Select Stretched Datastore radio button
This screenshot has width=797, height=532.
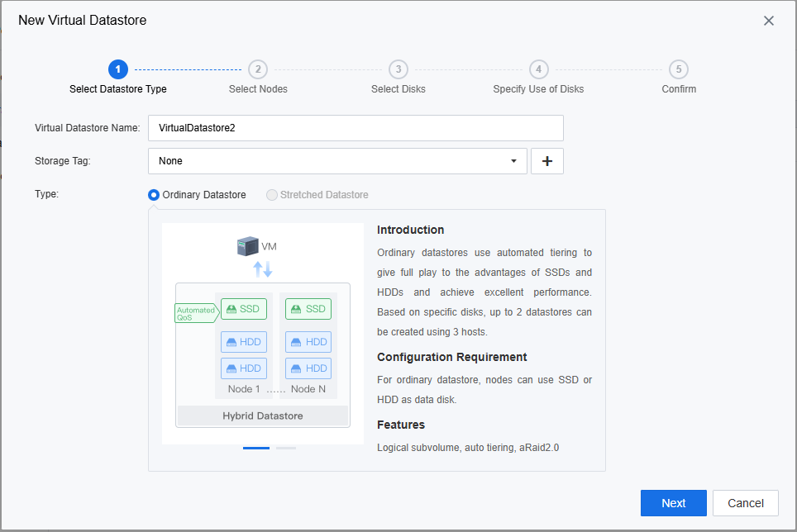[x=272, y=195]
